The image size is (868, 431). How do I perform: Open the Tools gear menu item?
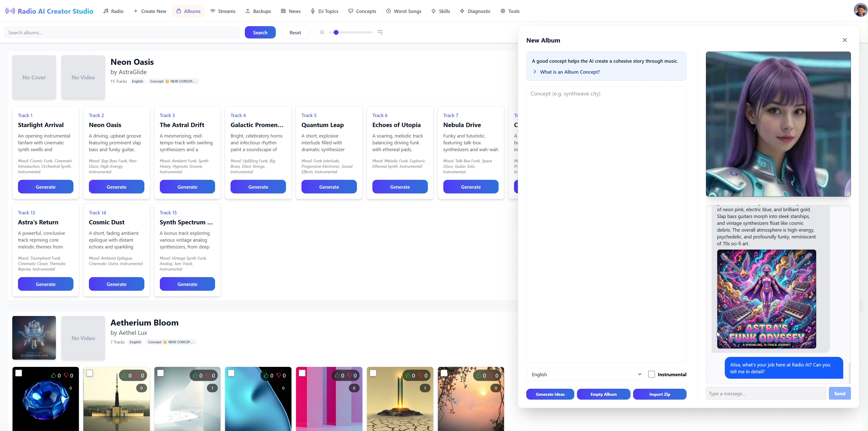tap(510, 11)
